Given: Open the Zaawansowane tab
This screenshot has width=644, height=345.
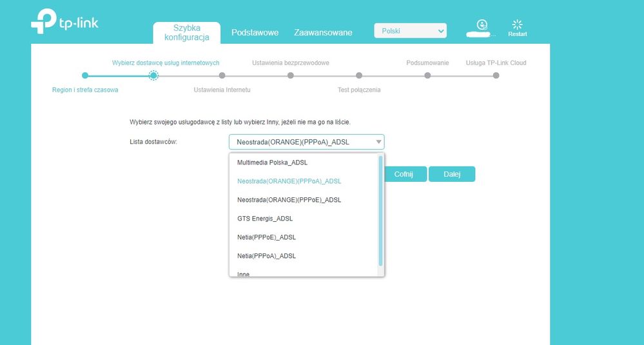Looking at the screenshot, I should 323,32.
